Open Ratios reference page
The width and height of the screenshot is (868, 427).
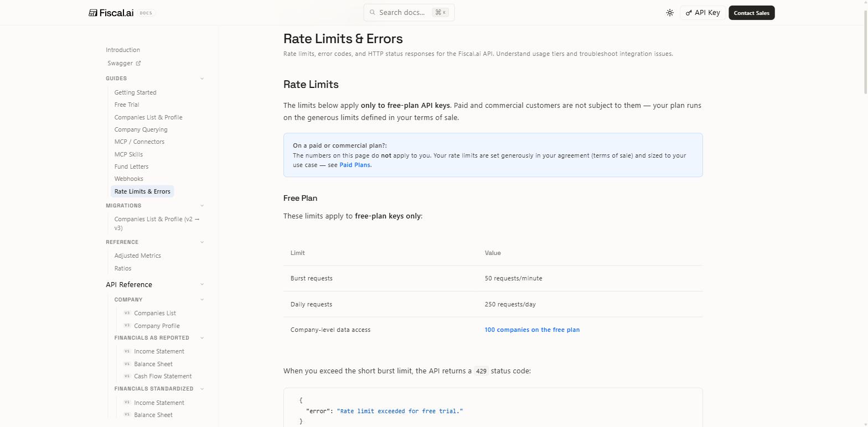[x=123, y=268]
